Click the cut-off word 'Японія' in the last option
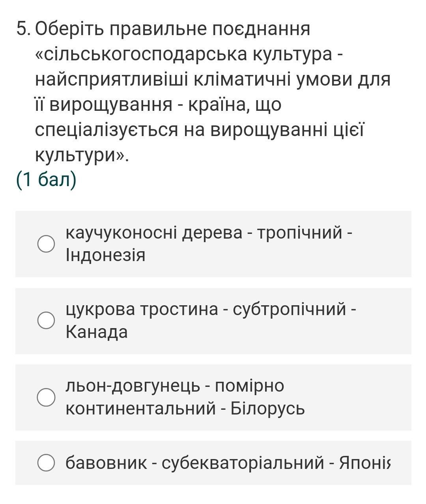The height and width of the screenshot is (504, 426). (365, 463)
